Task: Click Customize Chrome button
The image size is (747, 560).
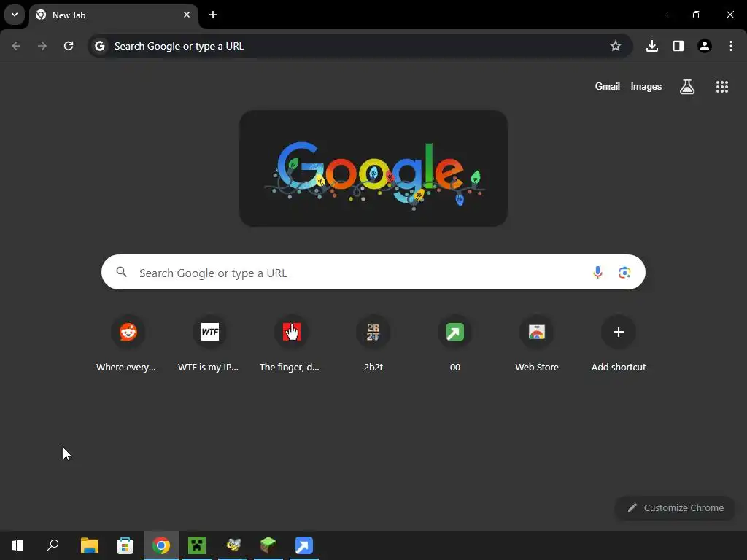Action: click(x=675, y=507)
